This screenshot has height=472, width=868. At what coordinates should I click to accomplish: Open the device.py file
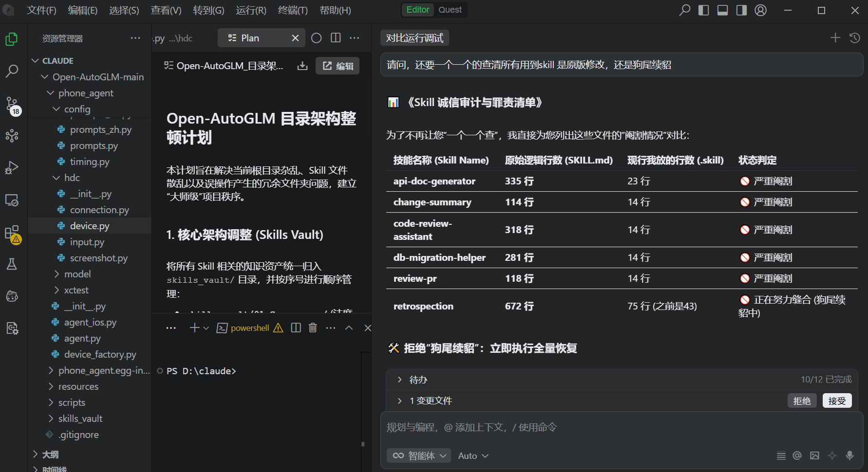90,226
